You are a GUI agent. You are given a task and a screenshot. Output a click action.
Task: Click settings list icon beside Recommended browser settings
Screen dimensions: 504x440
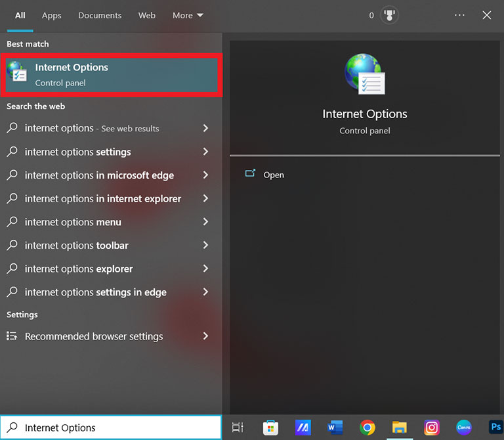[12, 336]
